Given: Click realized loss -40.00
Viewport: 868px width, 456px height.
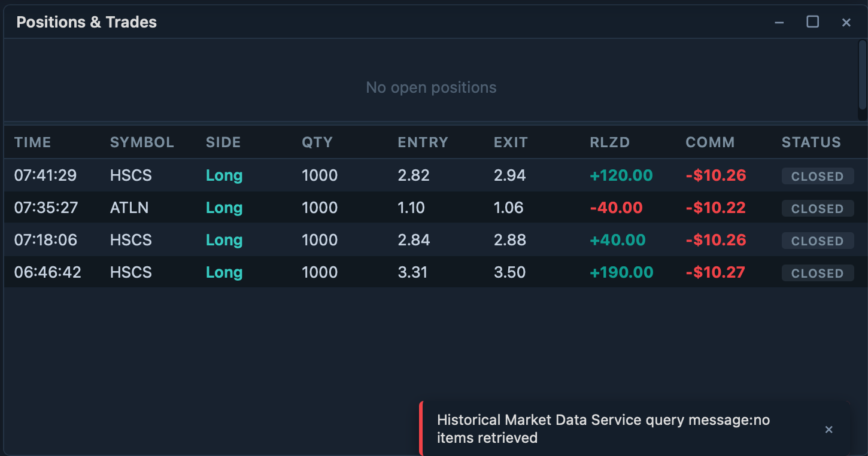Looking at the screenshot, I should 617,208.
